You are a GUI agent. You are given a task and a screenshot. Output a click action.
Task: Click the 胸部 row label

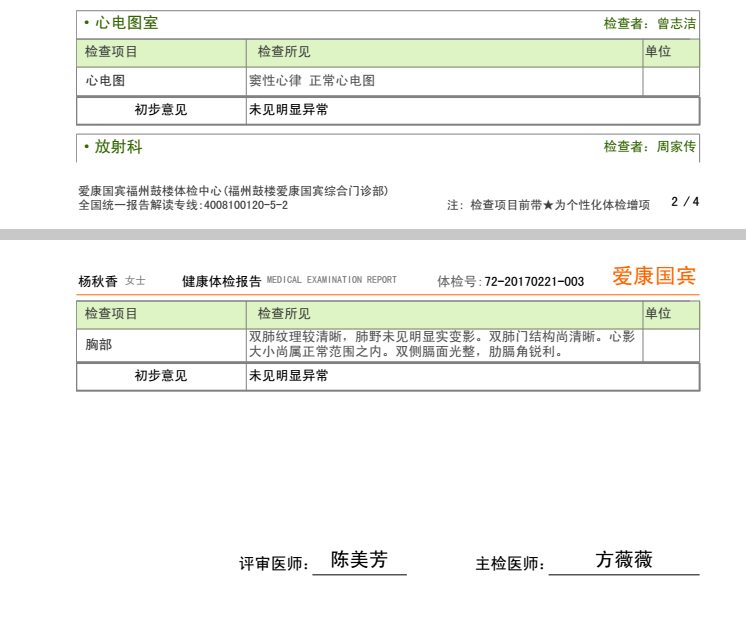point(99,344)
